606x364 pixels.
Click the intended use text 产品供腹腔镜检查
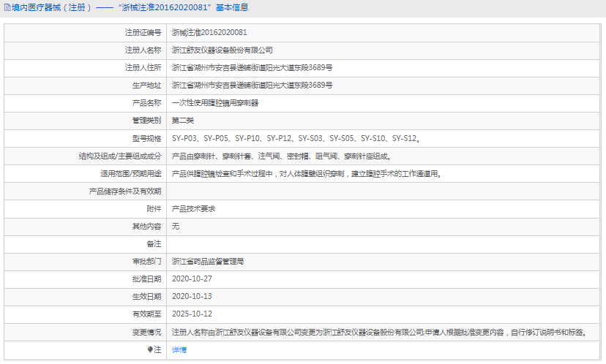click(307, 174)
